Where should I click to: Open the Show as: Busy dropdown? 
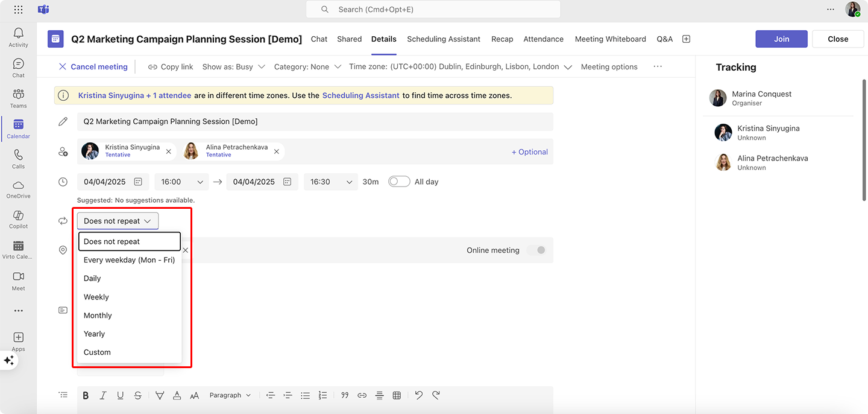[234, 66]
